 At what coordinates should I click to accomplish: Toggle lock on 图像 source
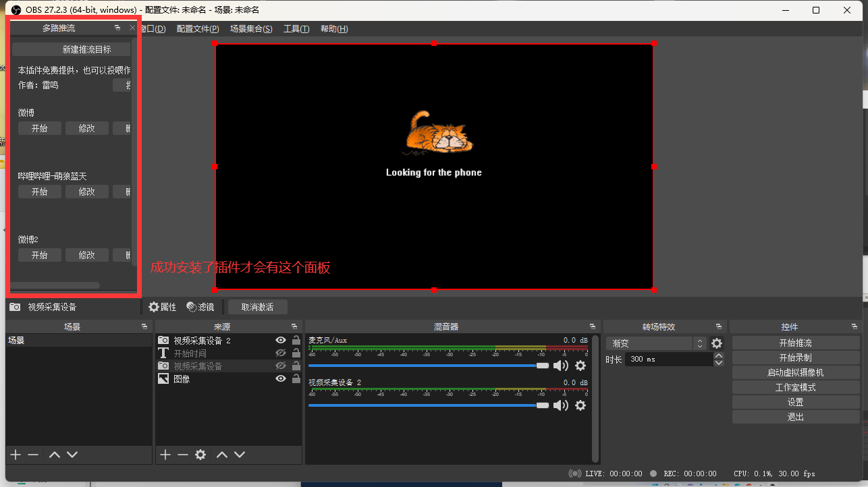coord(296,379)
